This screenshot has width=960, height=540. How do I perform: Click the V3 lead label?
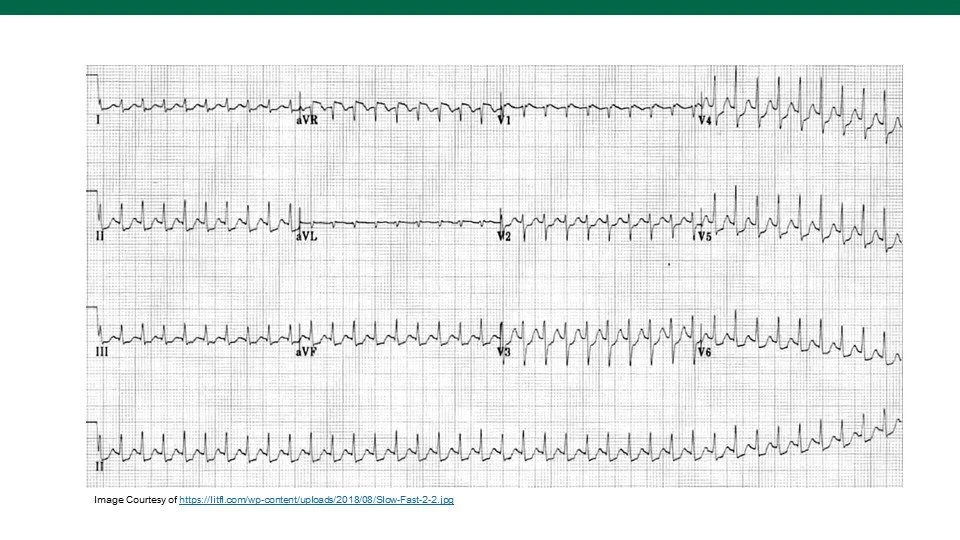pyautogui.click(x=504, y=351)
